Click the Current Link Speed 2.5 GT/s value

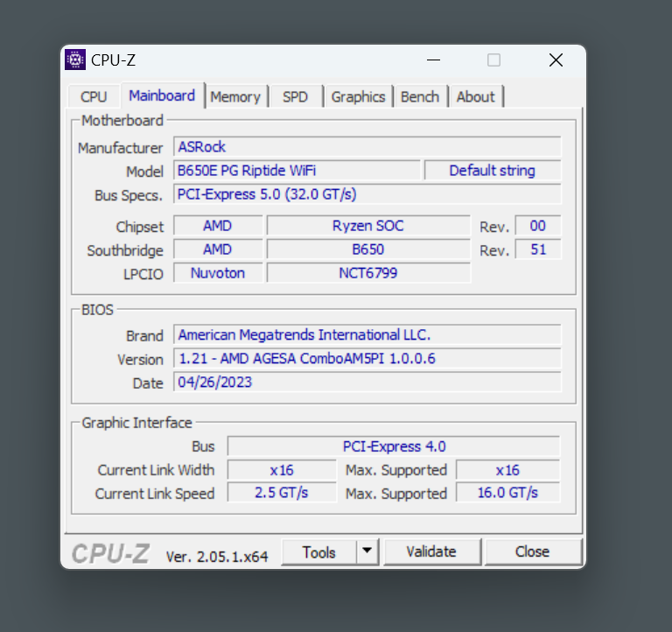pyautogui.click(x=282, y=493)
